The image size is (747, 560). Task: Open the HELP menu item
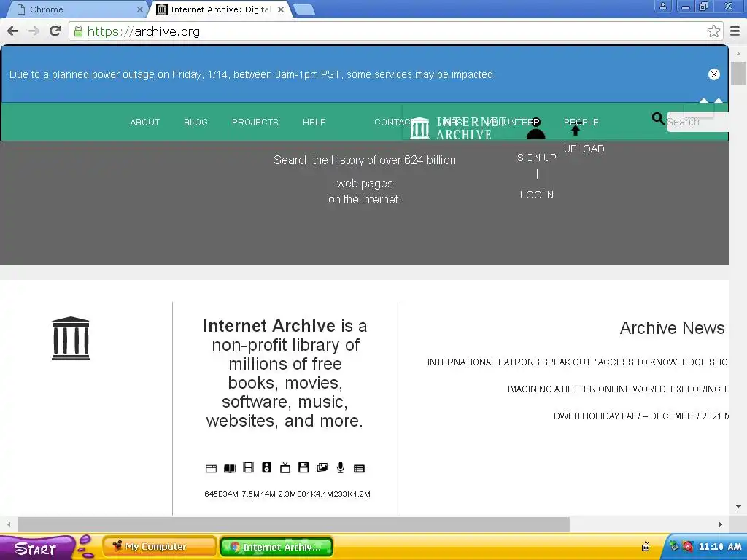[314, 122]
